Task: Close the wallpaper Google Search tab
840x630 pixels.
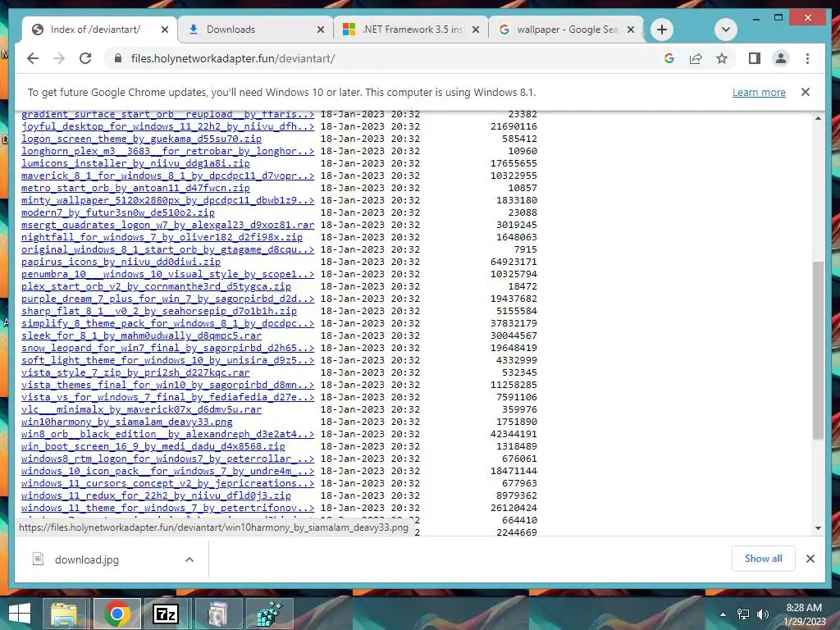Action: [x=631, y=30]
